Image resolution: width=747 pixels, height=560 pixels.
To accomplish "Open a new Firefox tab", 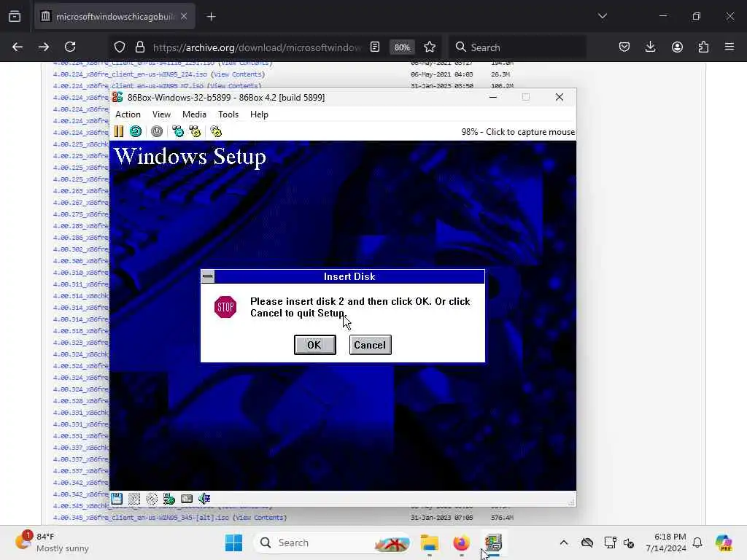I will (211, 17).
